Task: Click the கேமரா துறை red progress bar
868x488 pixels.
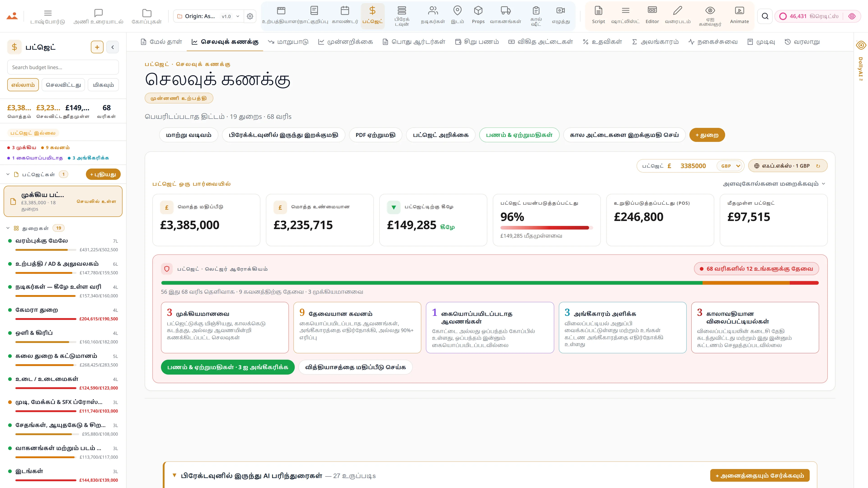Action: click(46, 319)
